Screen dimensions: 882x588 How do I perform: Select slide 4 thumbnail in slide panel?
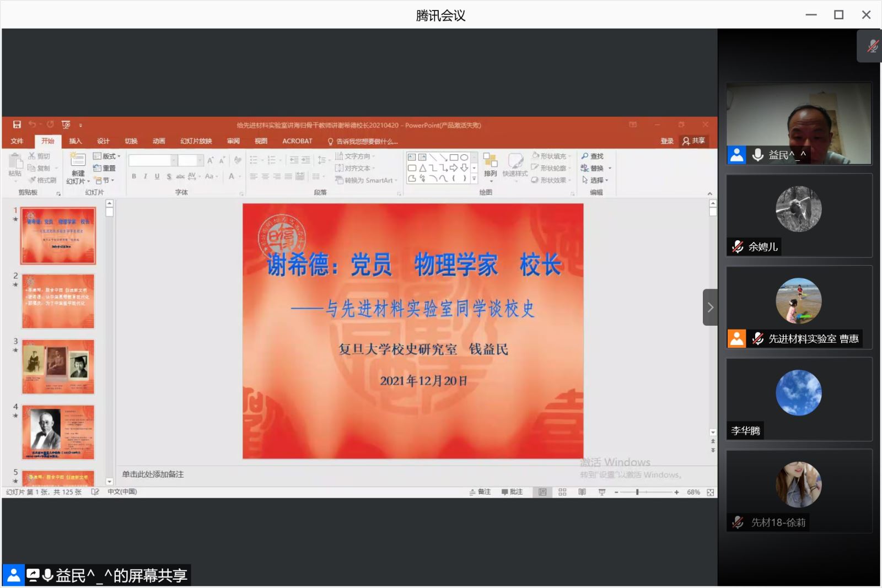click(58, 433)
